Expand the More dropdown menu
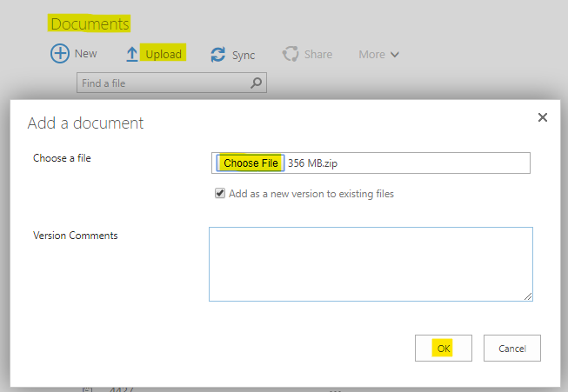The width and height of the screenshot is (568, 392). [x=379, y=54]
